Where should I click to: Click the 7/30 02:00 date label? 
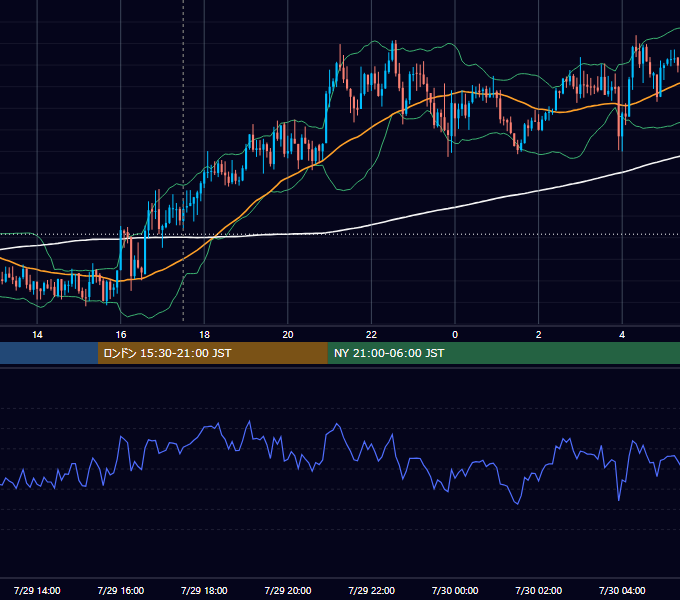(x=539, y=590)
